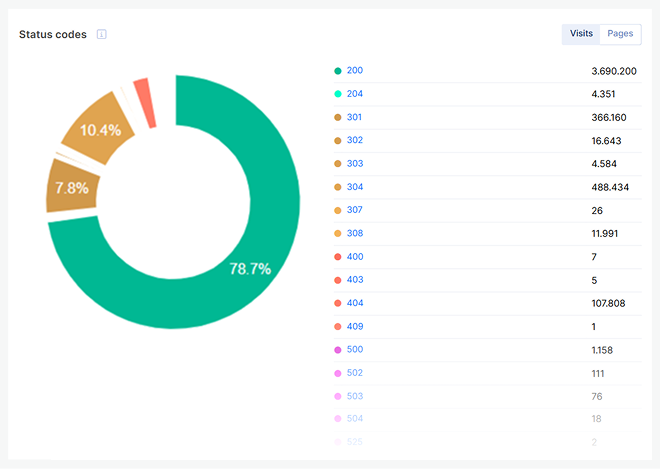The image size is (660, 469).
Task: Click the red legend dot for 404
Action: tap(338, 303)
